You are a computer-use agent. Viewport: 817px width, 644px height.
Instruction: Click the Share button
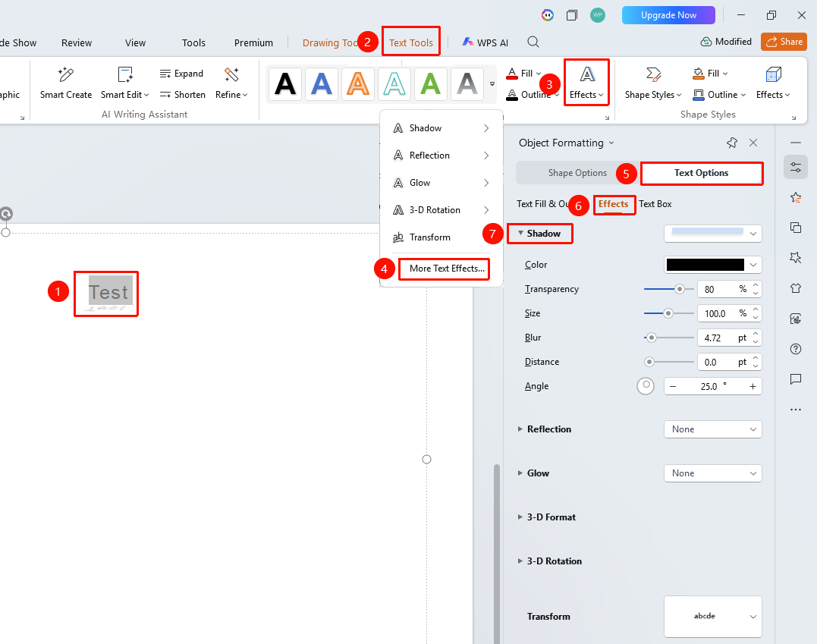pos(784,42)
